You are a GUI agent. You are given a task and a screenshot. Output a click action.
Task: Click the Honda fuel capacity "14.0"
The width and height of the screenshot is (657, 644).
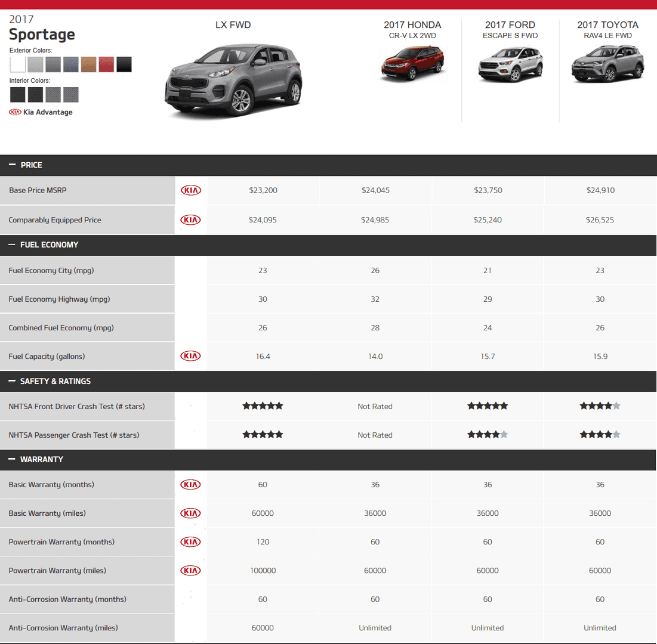(x=375, y=357)
